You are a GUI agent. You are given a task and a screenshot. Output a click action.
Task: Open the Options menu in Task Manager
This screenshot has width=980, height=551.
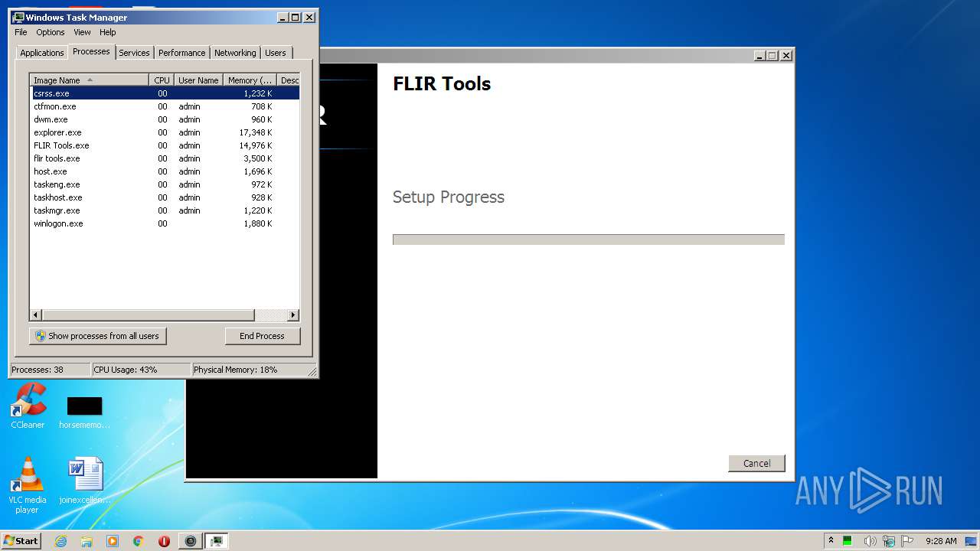51,32
